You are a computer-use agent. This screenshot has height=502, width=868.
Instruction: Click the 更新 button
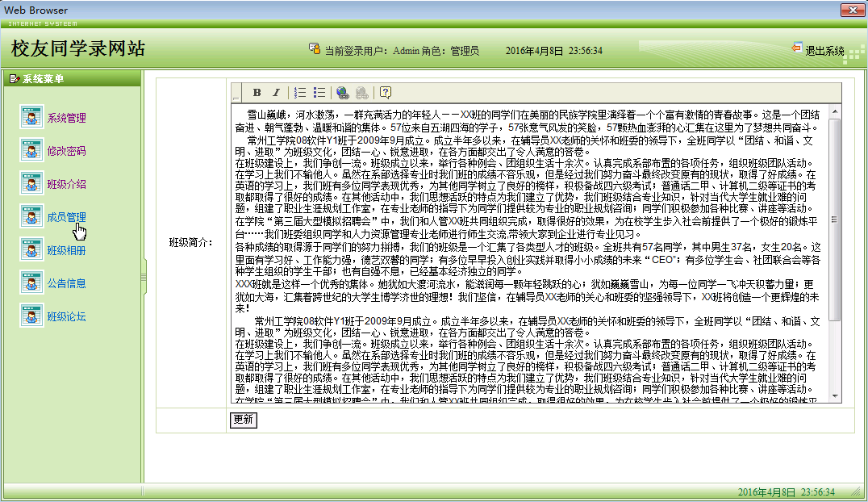[243, 420]
